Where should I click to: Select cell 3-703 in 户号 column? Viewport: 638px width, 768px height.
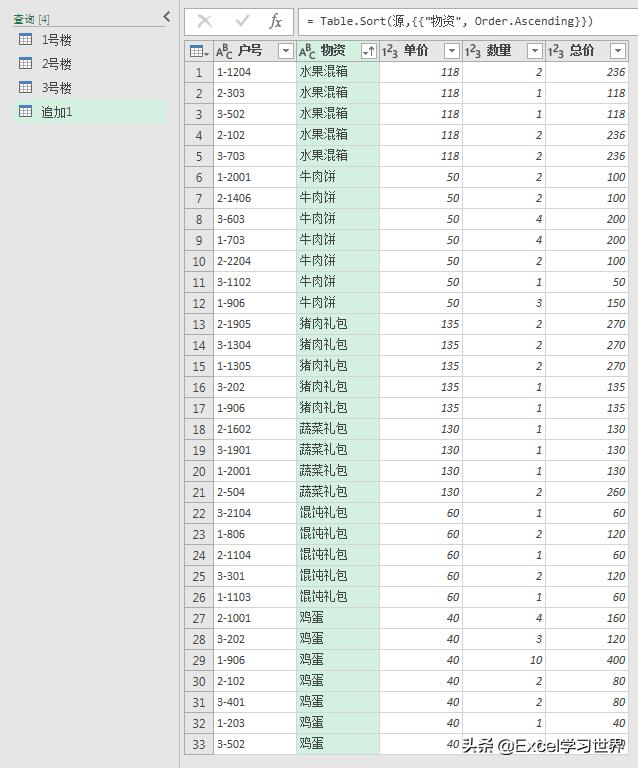(255, 156)
